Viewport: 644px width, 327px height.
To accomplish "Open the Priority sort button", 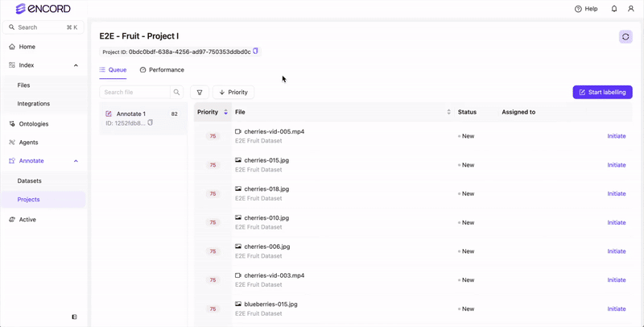I will point(233,92).
